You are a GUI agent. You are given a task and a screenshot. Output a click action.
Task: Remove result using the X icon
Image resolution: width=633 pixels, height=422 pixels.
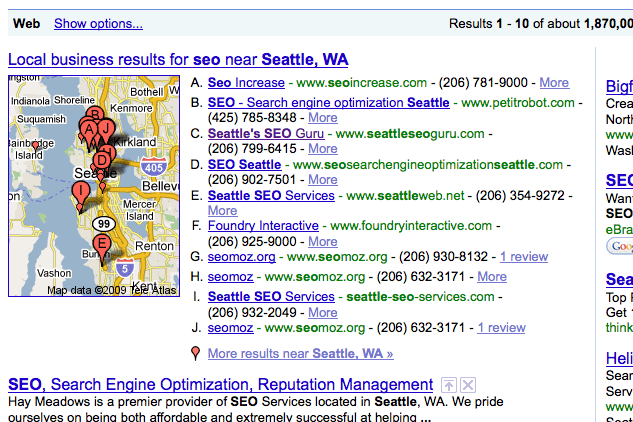[x=468, y=385]
